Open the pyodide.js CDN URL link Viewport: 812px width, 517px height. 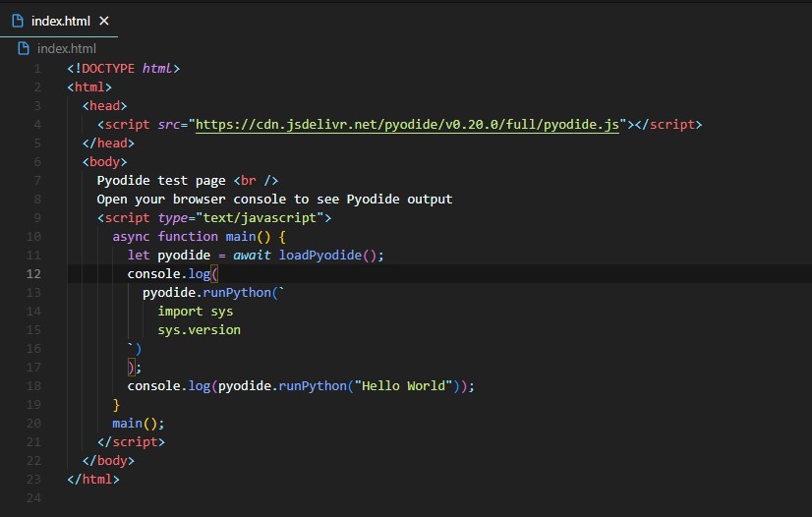(x=407, y=125)
